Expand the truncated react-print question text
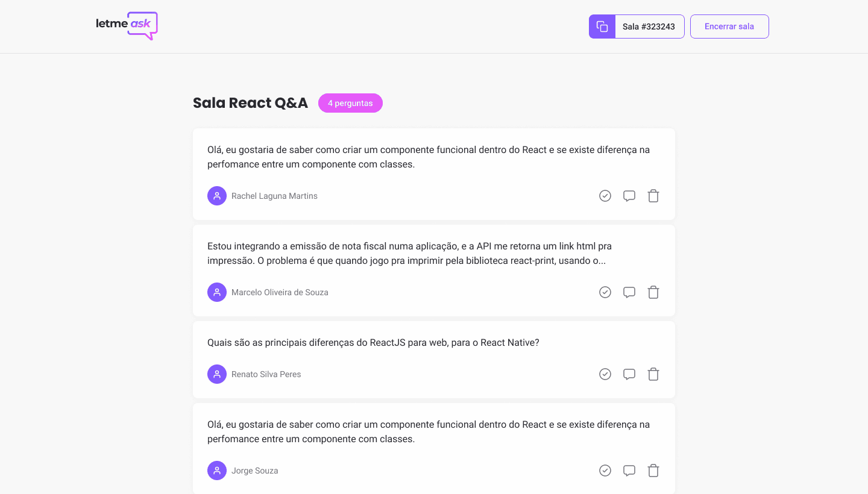 (x=410, y=254)
